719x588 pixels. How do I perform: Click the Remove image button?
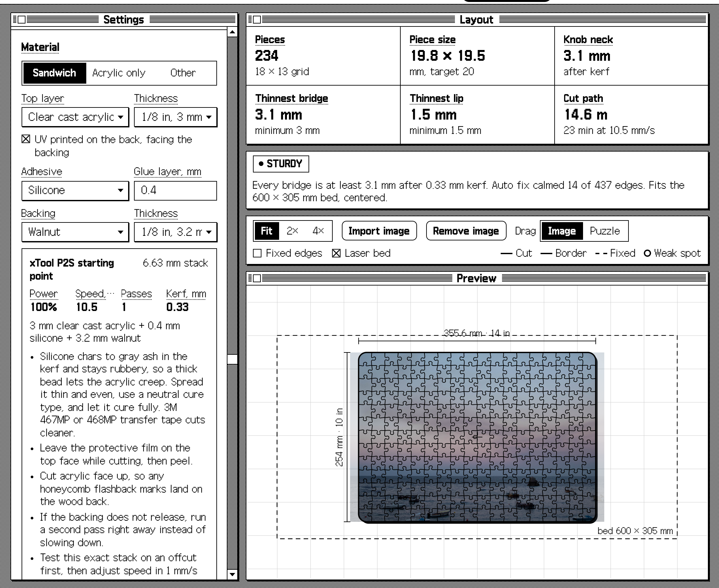[466, 231]
